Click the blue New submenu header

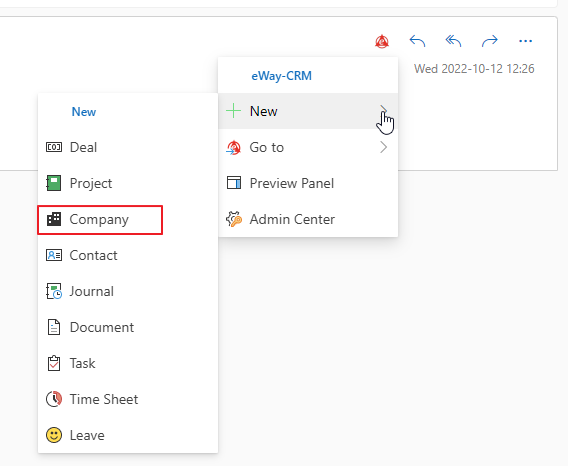[x=84, y=112]
